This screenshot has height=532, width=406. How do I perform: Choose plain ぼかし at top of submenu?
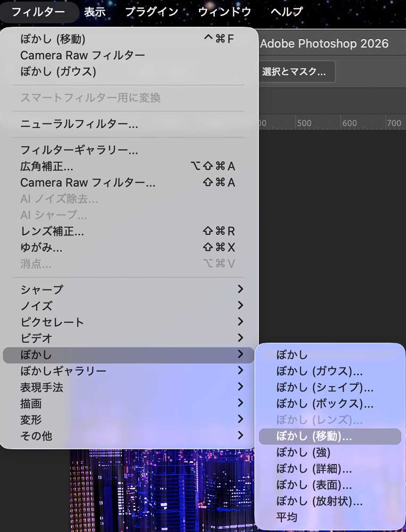[330, 355]
